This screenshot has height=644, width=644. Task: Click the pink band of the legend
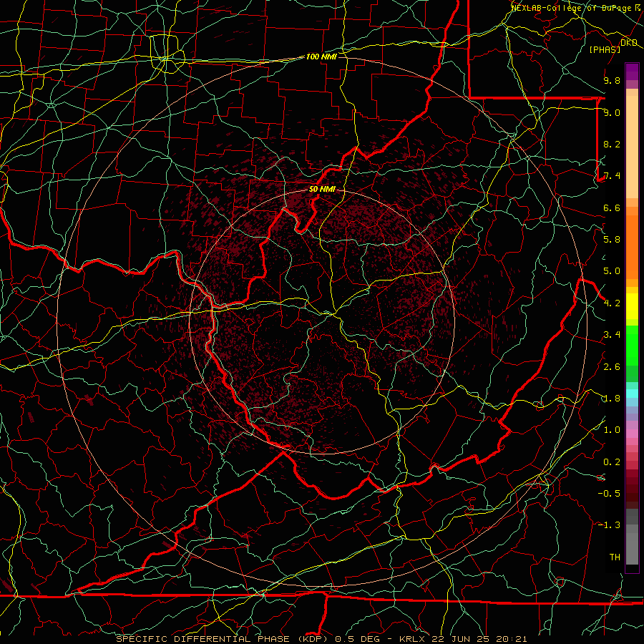click(632, 434)
